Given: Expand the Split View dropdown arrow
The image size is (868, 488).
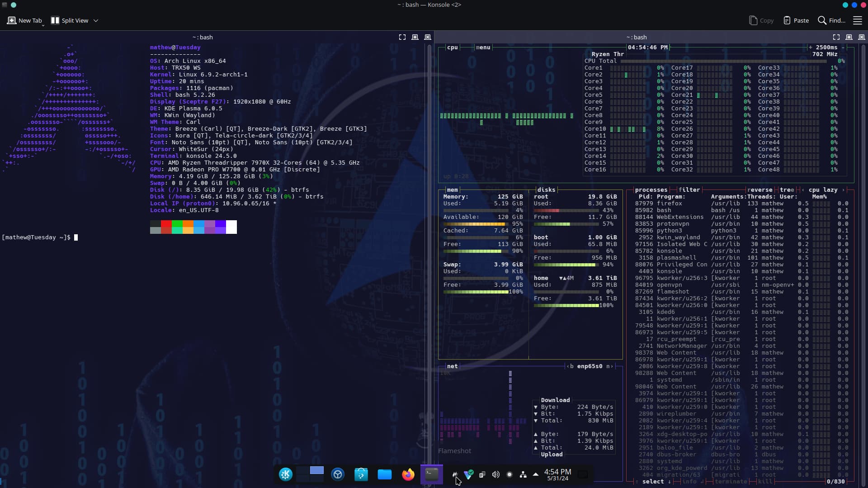Looking at the screenshot, I should coord(96,21).
